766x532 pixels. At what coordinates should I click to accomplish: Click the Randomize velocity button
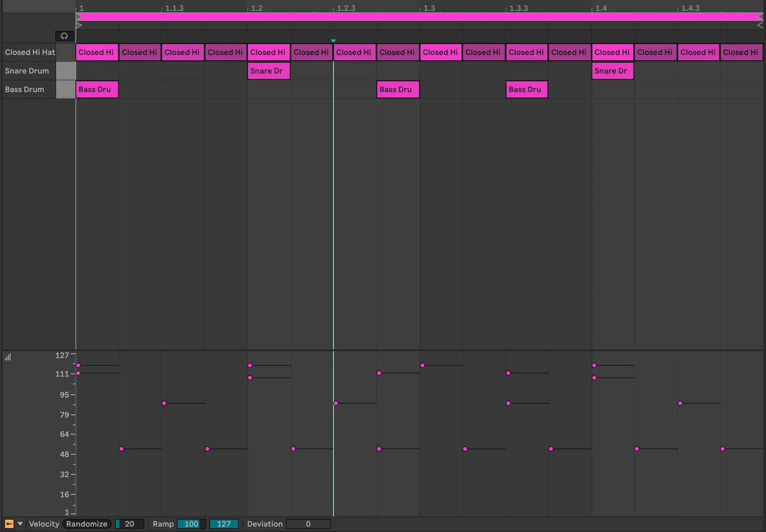coord(87,524)
